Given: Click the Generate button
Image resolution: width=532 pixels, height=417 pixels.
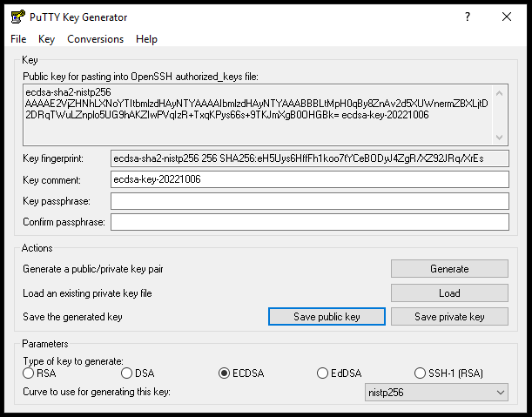Looking at the screenshot, I should (x=449, y=269).
